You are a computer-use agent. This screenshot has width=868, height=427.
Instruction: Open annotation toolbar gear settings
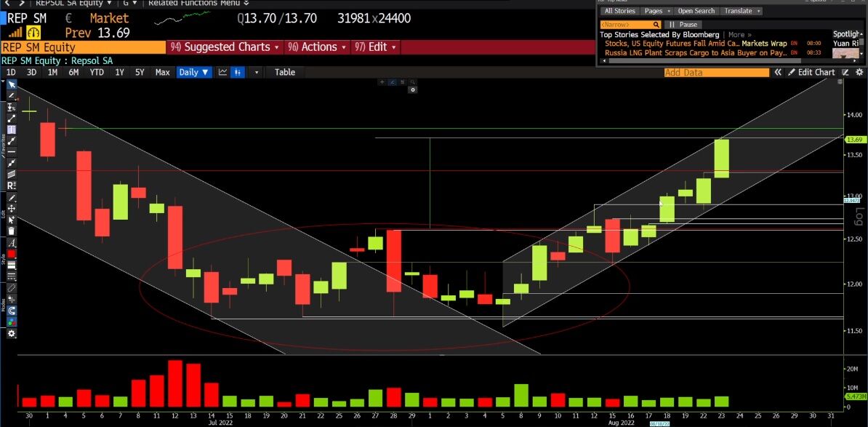12,333
